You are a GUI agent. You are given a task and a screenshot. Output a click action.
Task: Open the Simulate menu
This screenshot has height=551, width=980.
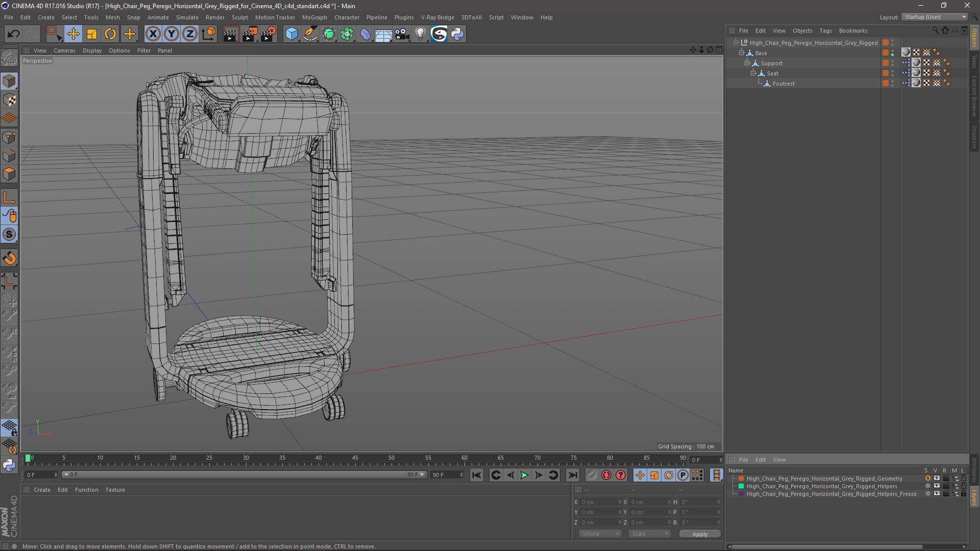pyautogui.click(x=187, y=17)
